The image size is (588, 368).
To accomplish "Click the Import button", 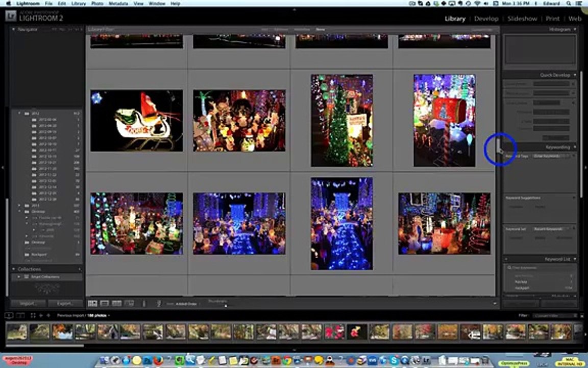I will pyautogui.click(x=28, y=304).
